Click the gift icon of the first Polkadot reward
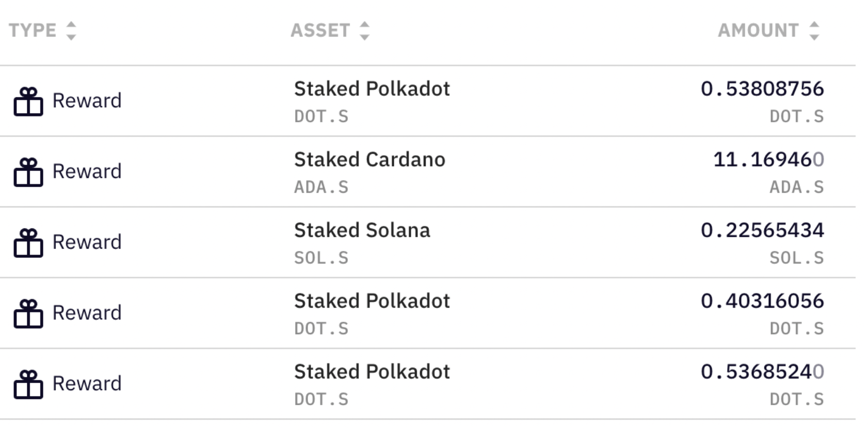 (28, 102)
